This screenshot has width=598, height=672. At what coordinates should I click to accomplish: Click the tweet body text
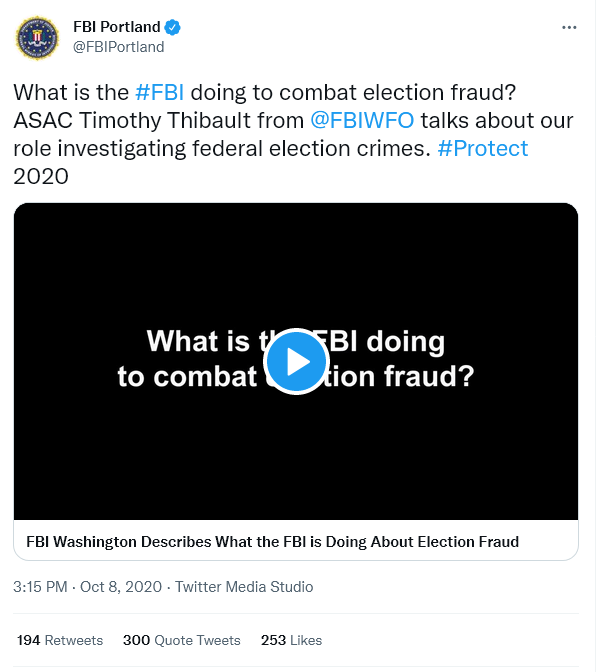point(293,135)
